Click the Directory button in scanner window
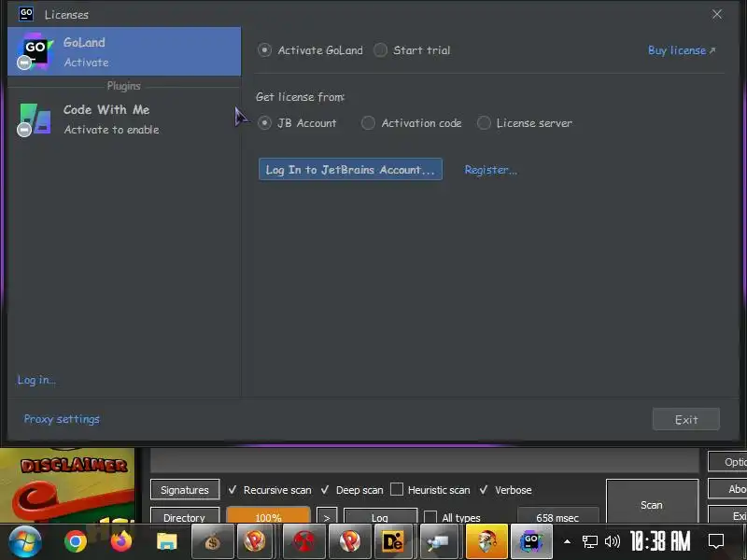This screenshot has height=560, width=747. click(185, 516)
